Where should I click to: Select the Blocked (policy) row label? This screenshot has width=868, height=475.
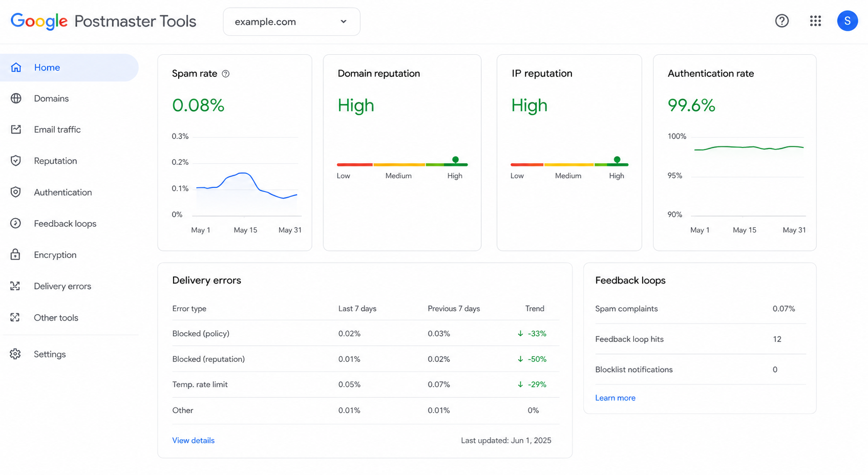point(201,334)
